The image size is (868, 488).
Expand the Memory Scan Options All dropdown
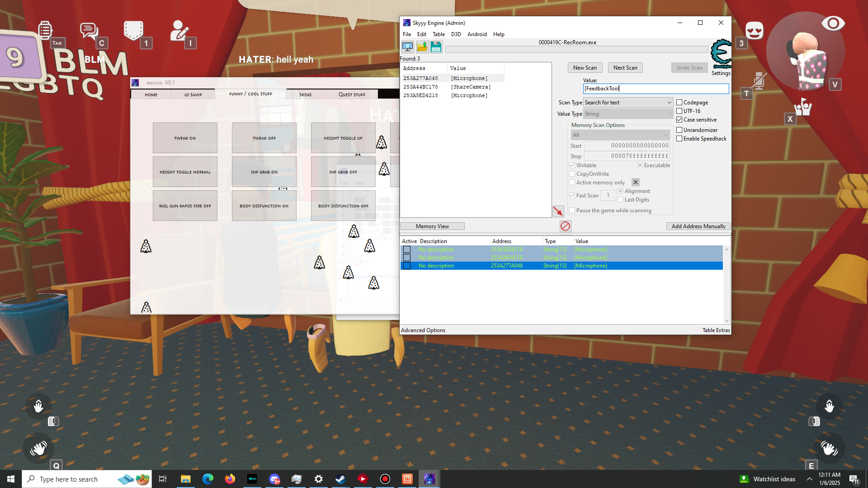(x=620, y=135)
